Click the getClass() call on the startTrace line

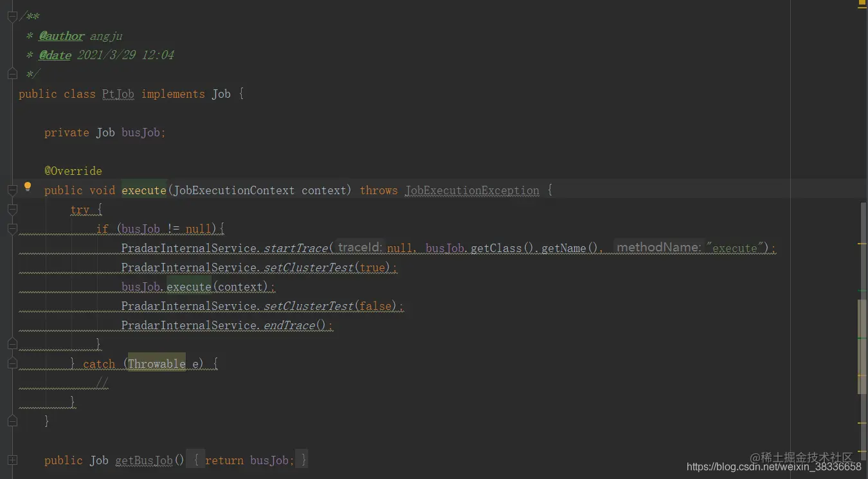pos(502,248)
